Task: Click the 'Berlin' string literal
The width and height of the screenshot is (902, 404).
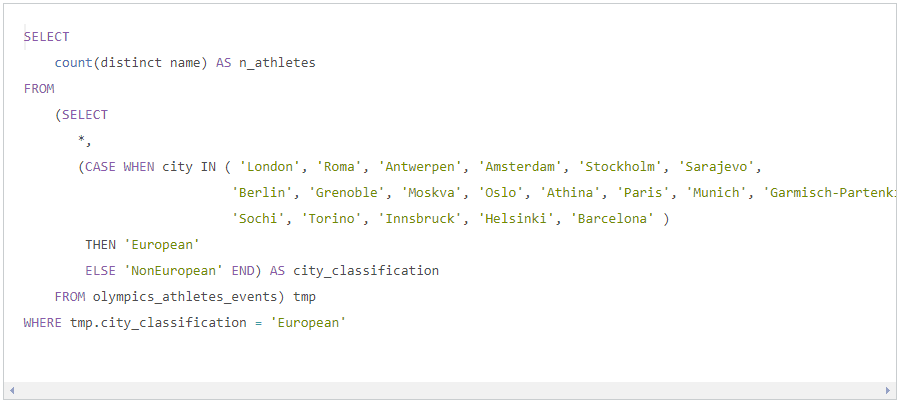Action: coord(262,193)
